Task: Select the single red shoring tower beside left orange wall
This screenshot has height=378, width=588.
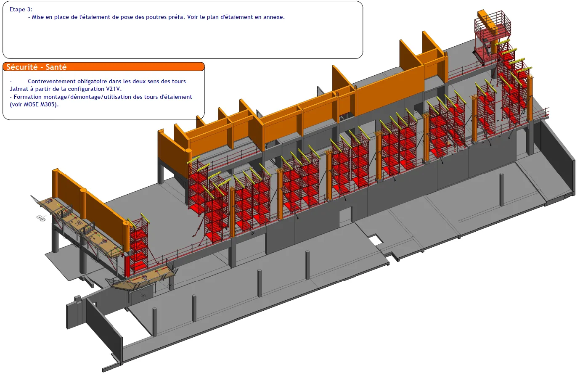Action: click(139, 244)
